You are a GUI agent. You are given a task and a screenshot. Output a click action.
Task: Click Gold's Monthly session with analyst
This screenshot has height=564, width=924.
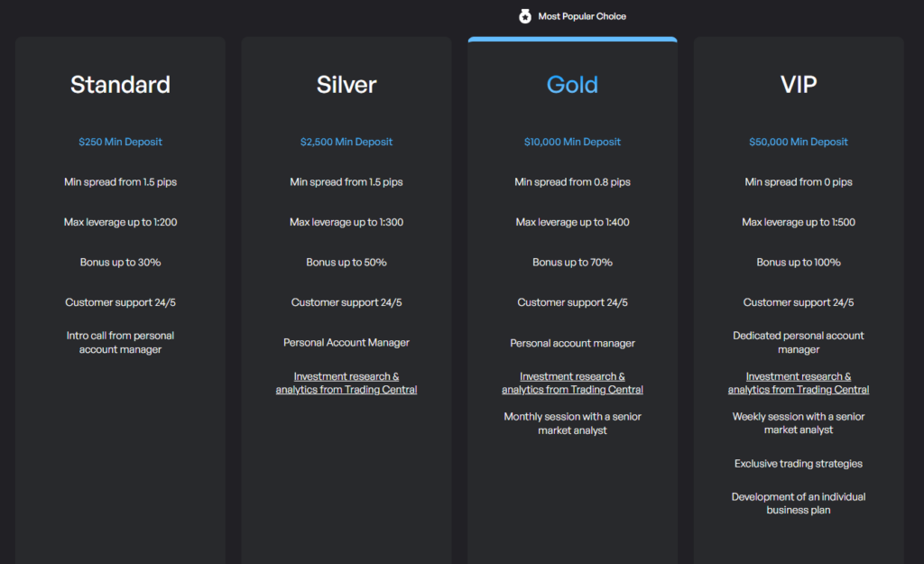tap(572, 423)
